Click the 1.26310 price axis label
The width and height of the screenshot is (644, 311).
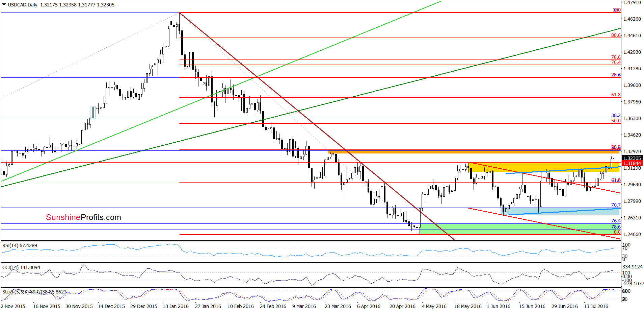pyautogui.click(x=632, y=218)
